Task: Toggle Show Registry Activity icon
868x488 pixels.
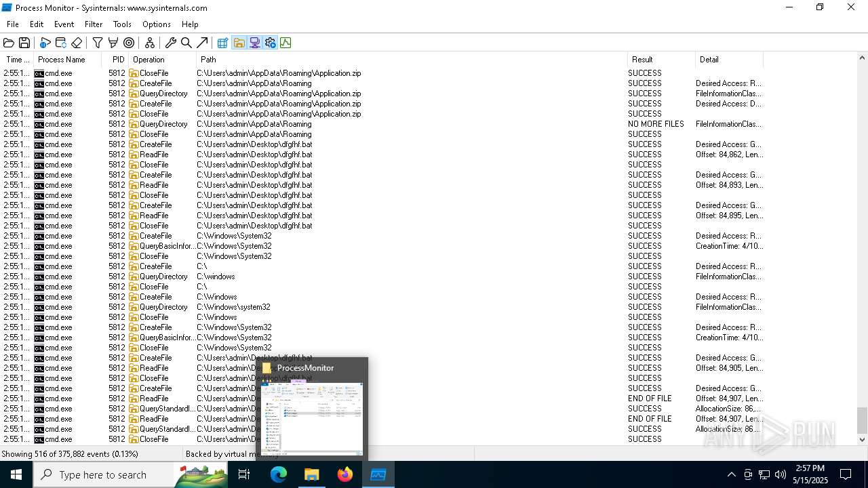Action: pyautogui.click(x=222, y=43)
